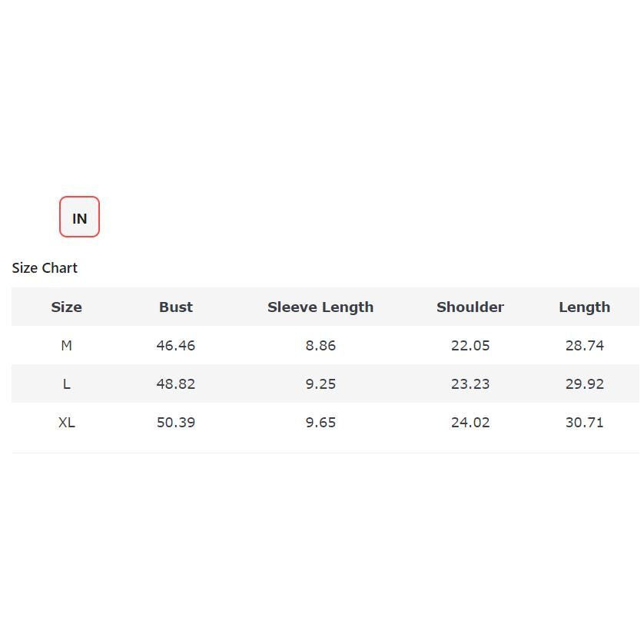Click the L size row label
Screen dimensions: 644x644
[x=67, y=384]
